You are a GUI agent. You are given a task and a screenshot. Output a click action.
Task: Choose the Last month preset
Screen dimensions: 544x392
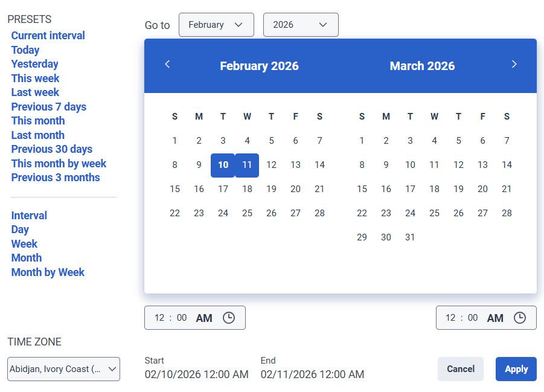pos(37,135)
